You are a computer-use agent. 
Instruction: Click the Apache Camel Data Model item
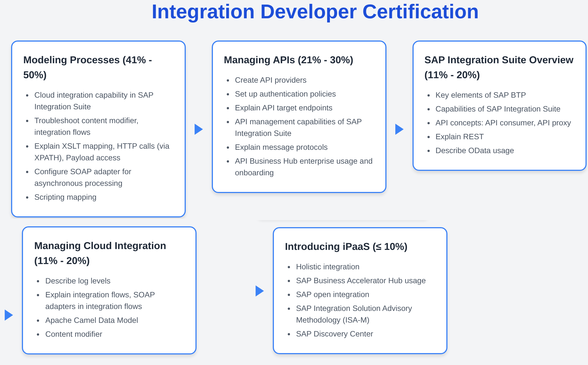point(92,321)
